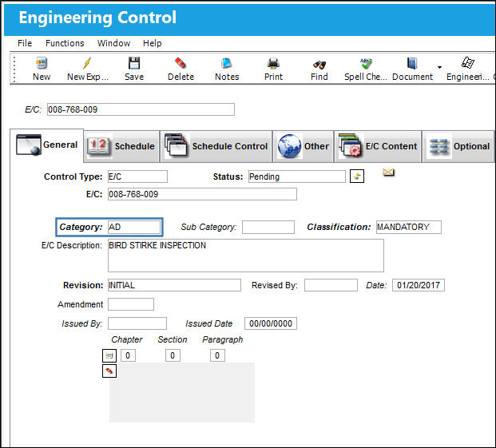The height and width of the screenshot is (448, 496).
Task: Click the Delete eraser icon
Action: click(181, 63)
